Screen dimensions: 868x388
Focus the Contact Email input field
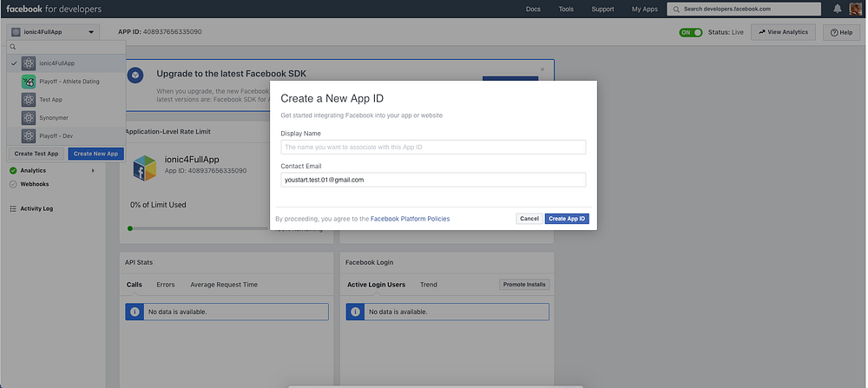pyautogui.click(x=433, y=180)
